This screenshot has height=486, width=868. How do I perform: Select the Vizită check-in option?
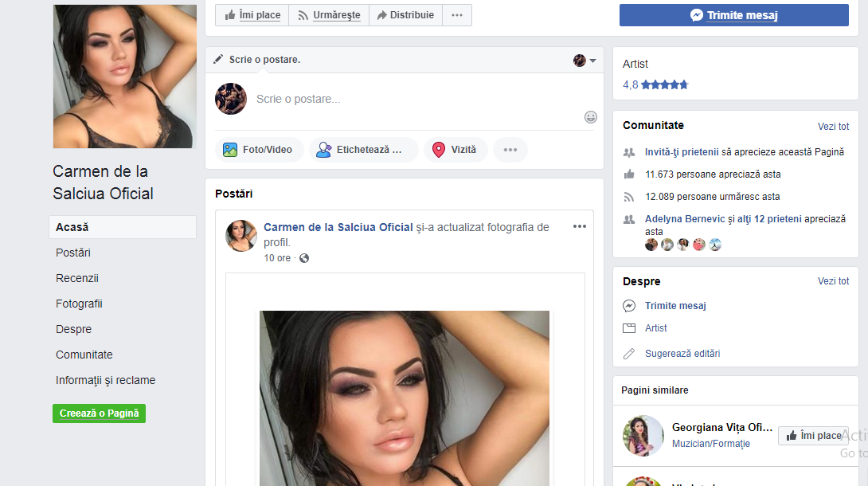(x=456, y=150)
